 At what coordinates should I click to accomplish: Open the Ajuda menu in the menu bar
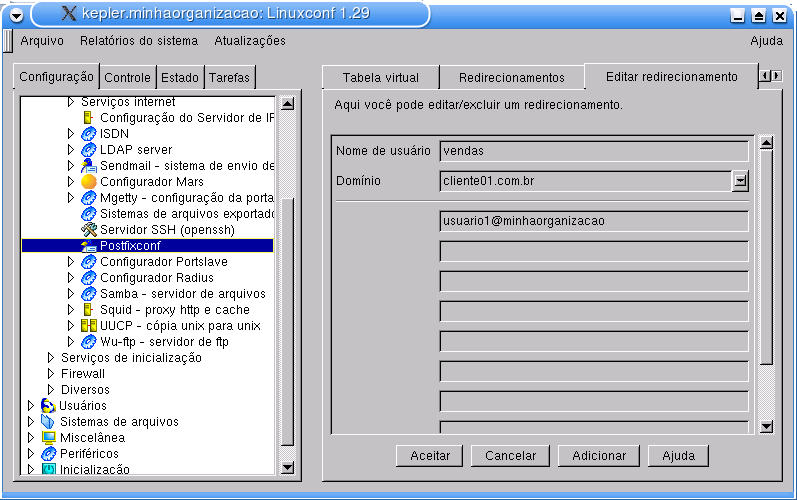[x=767, y=41]
